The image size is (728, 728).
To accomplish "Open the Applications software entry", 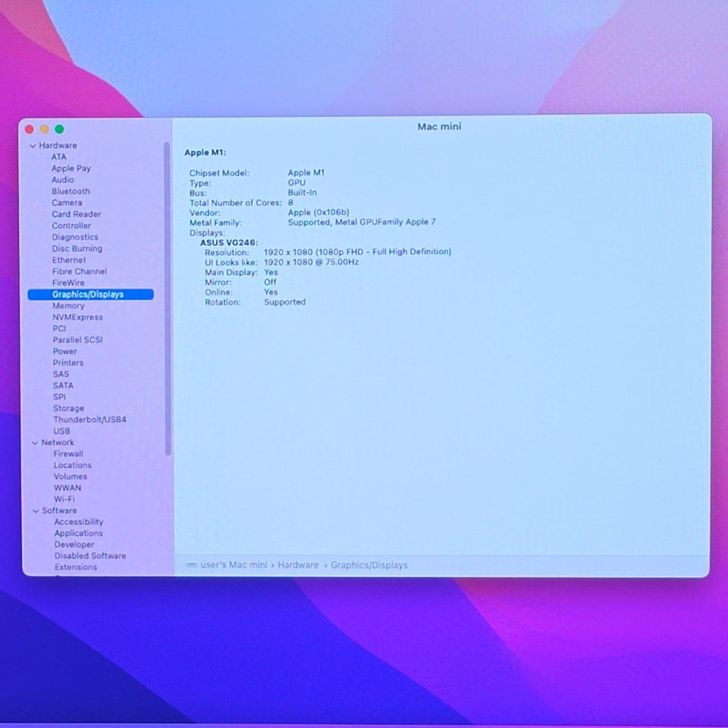I will (78, 533).
